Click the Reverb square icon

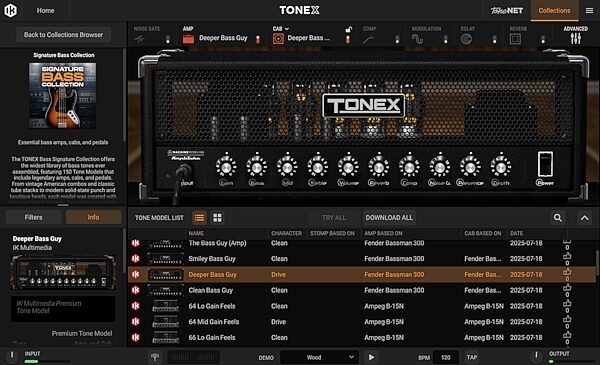point(515,39)
